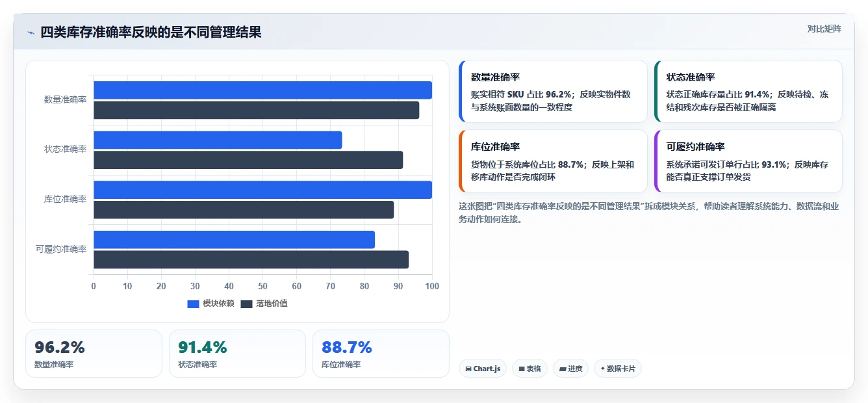Toggle the 落地价值 legend entry
868x403 pixels.
264,304
